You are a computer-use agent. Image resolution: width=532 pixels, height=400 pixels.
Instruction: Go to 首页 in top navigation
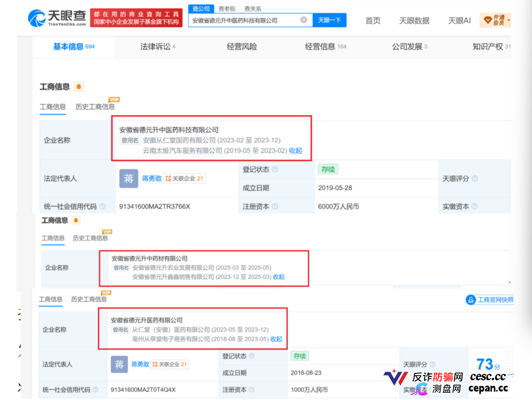372,21
